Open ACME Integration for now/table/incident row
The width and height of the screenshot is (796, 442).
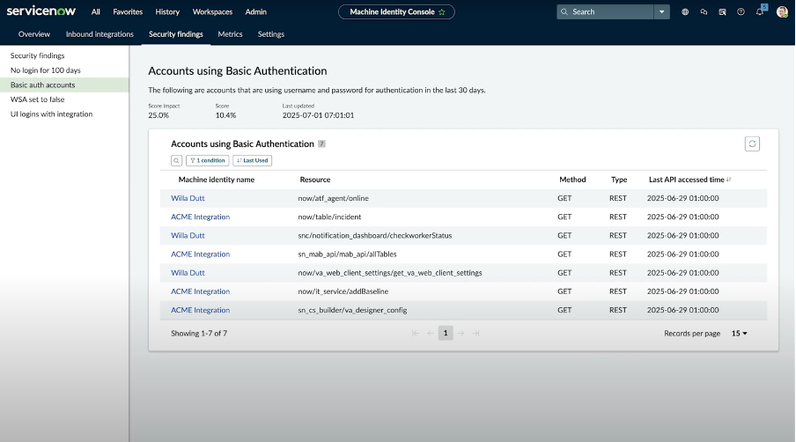point(200,217)
